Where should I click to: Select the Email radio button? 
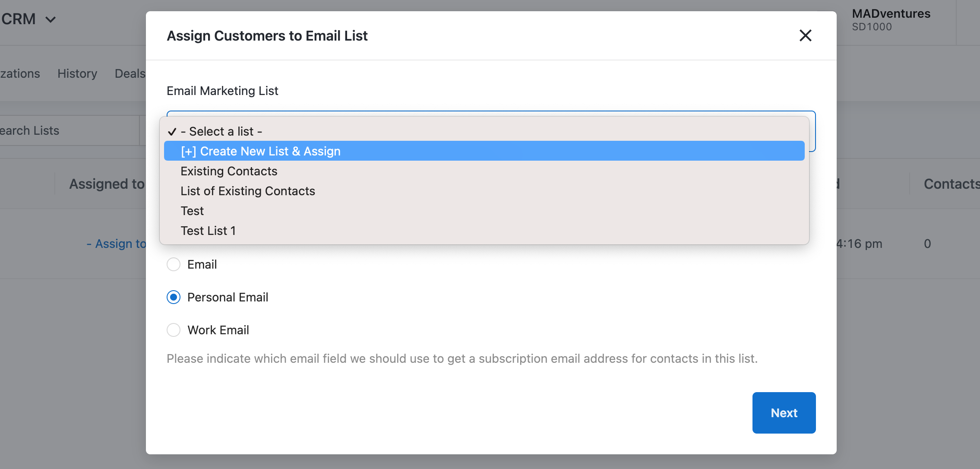tap(174, 264)
